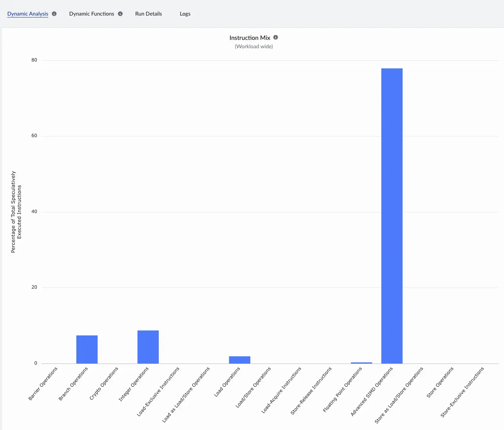The image size is (504, 430).
Task: Open the Run Details tab
Action: coord(149,14)
